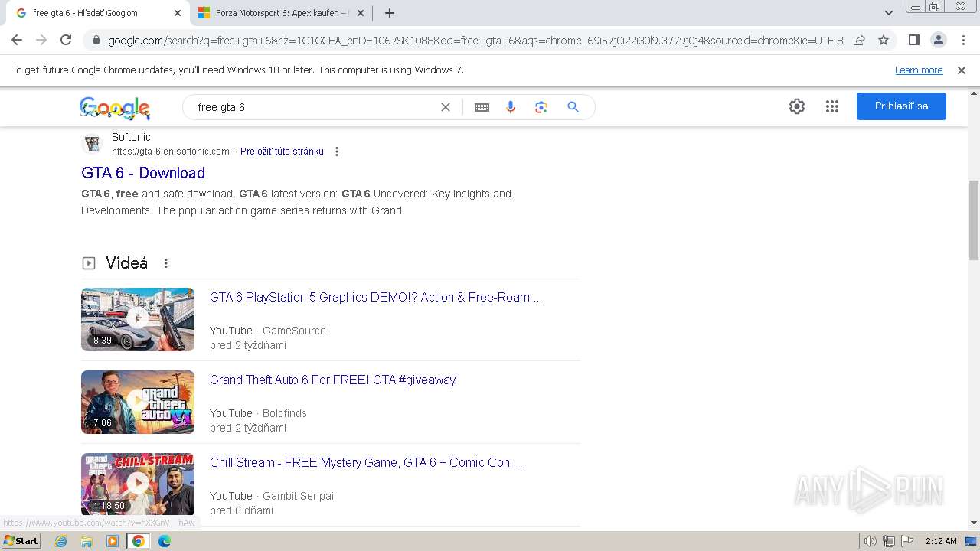This screenshot has height=551, width=980.
Task: Go forward using the browser arrow
Action: tap(41, 40)
